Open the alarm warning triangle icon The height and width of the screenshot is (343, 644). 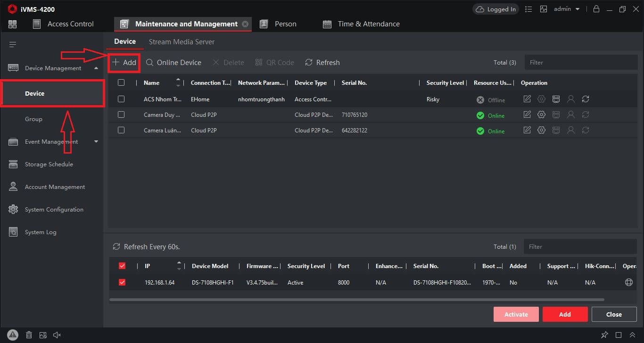(13, 335)
